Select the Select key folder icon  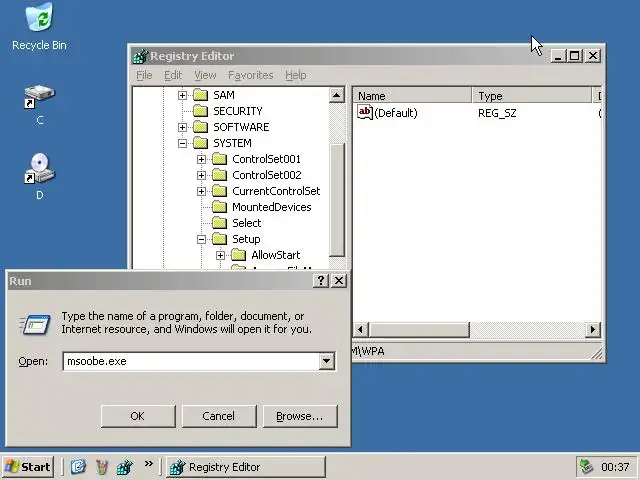(x=220, y=223)
